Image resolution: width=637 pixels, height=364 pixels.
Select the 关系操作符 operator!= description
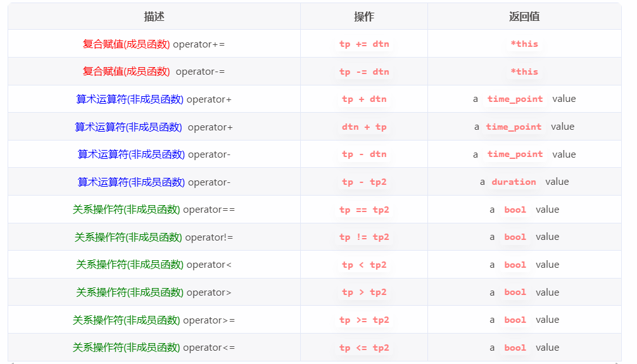tap(154, 237)
